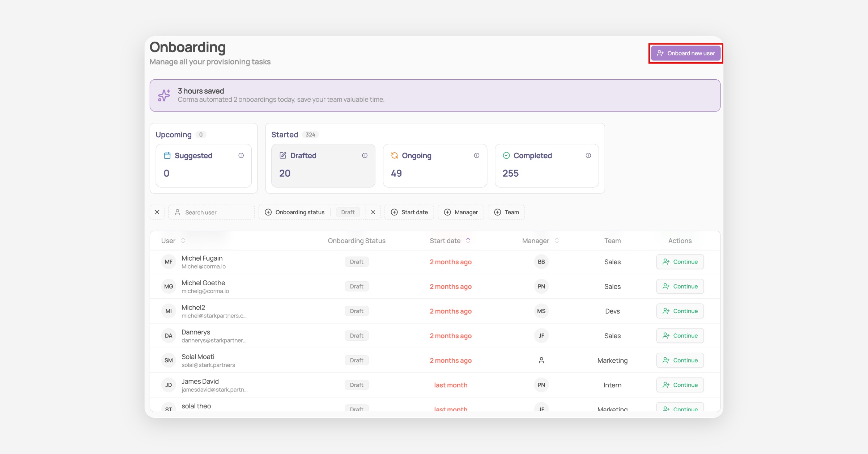
Task: Open the Start date filter dropdown
Action: click(x=409, y=212)
